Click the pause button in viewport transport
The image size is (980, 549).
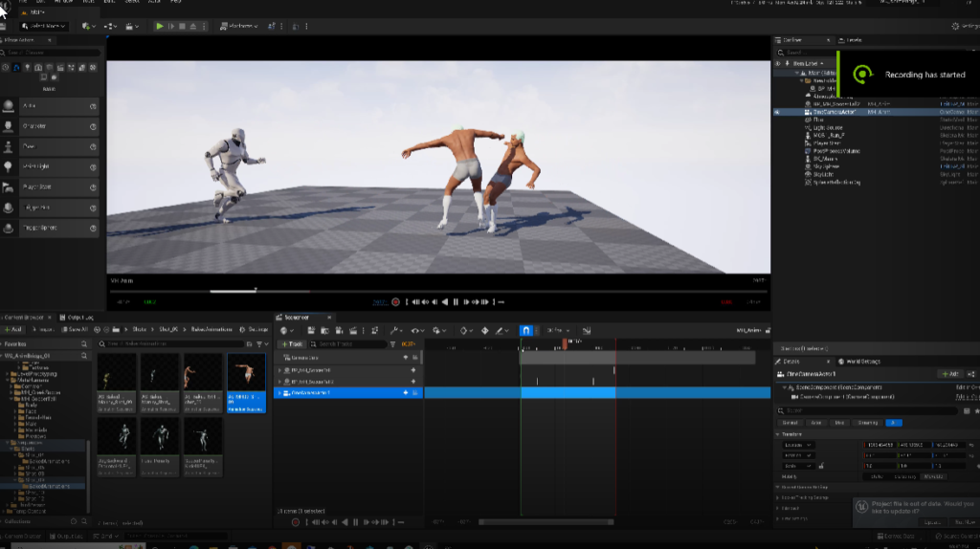click(x=456, y=302)
